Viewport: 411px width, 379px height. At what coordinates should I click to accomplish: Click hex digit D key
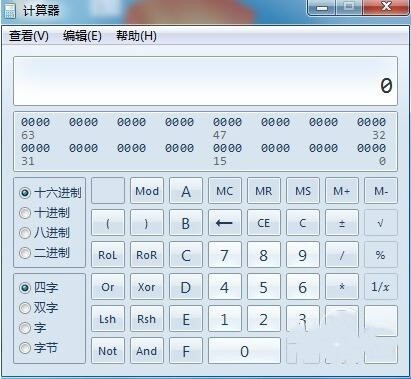186,287
